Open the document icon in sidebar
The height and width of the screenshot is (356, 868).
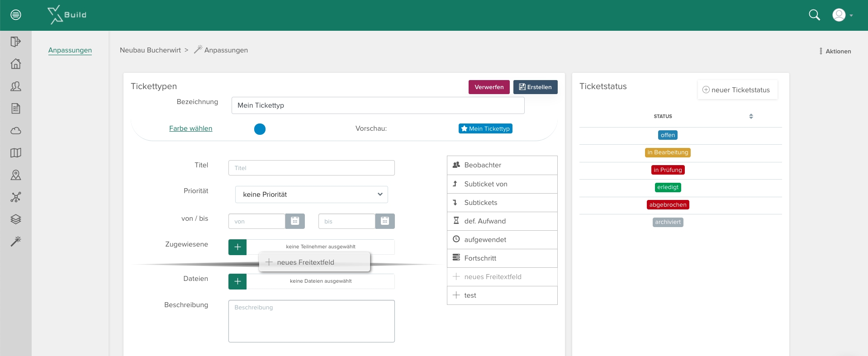pyautogui.click(x=16, y=108)
